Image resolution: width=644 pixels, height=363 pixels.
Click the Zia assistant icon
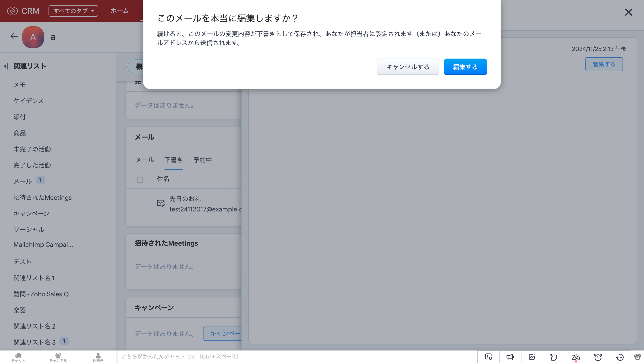(576, 357)
